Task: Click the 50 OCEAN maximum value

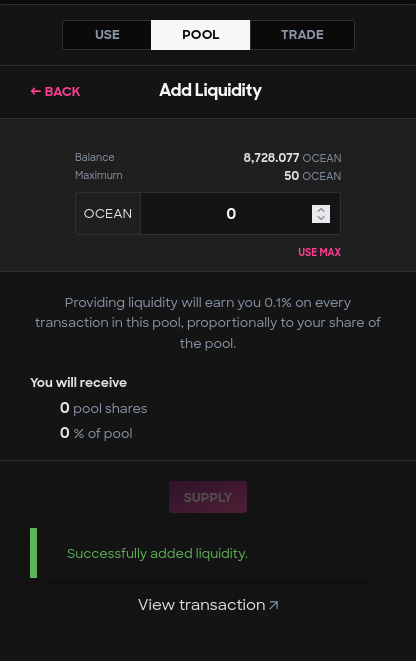Action: [x=313, y=176]
